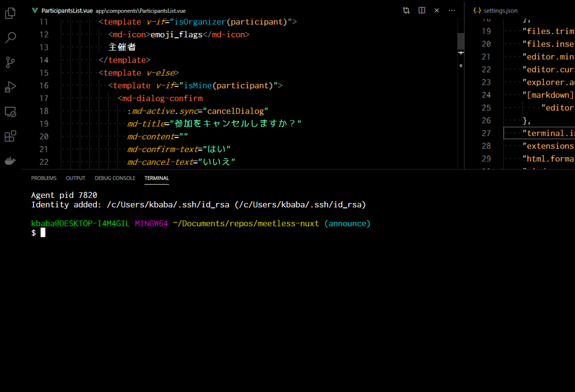Click the cancelDialog value on line 18
Screen dimensions: 575x392
point(235,111)
